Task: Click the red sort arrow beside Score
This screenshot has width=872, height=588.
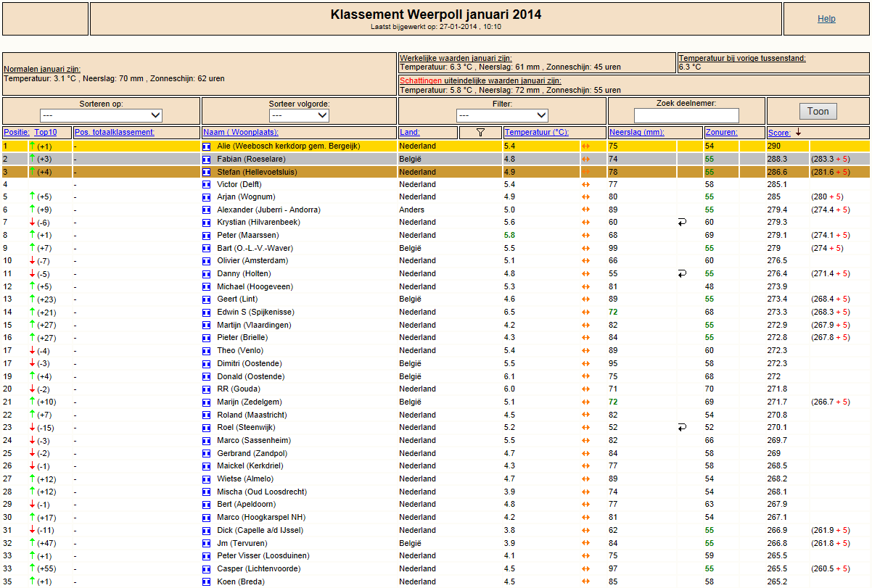Action: pyautogui.click(x=799, y=132)
